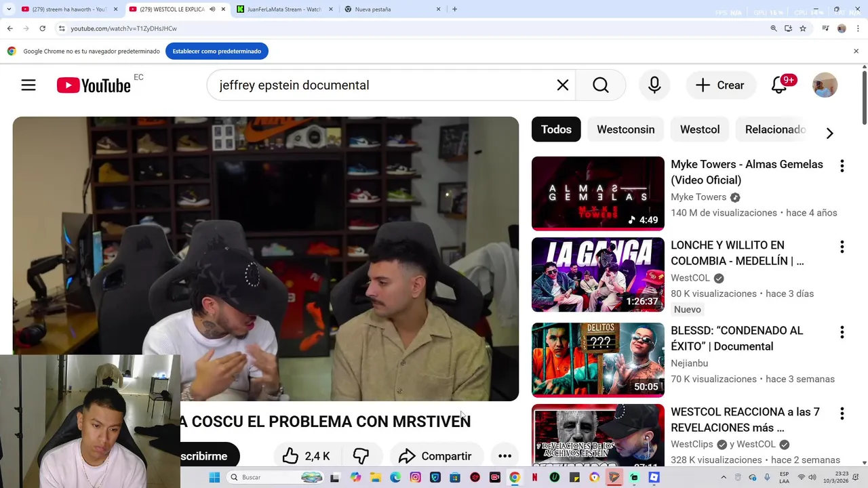The image size is (868, 488).
Task: Open Chrome media controls icon
Action: pos(825,28)
